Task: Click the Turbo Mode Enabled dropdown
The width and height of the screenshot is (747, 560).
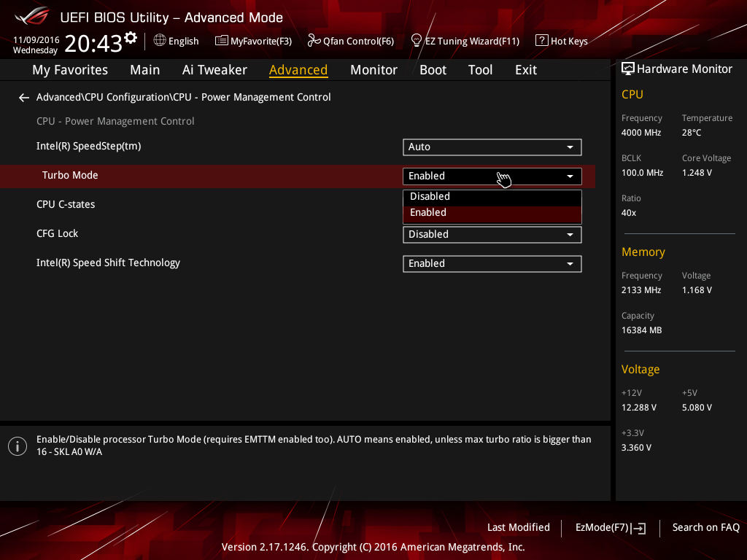Action: (x=492, y=176)
